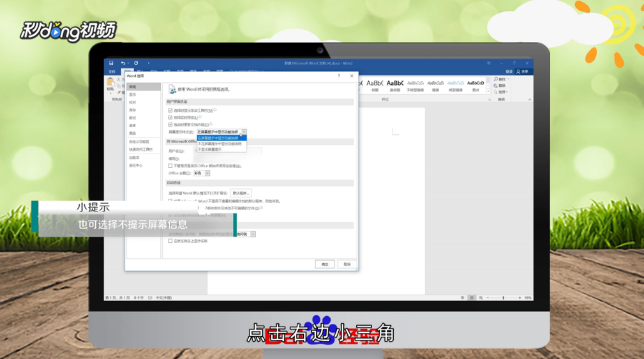Apply the 副标题 subtitle style thumbnail
This screenshot has width=644, height=359.
pyautogui.click(x=395, y=86)
